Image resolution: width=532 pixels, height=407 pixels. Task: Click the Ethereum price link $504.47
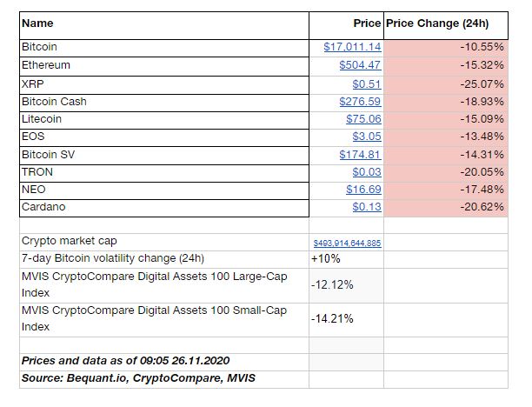coord(361,65)
